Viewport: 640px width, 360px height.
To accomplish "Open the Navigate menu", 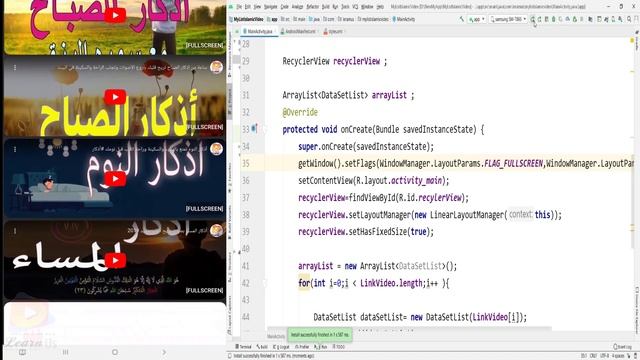I will [271, 7].
